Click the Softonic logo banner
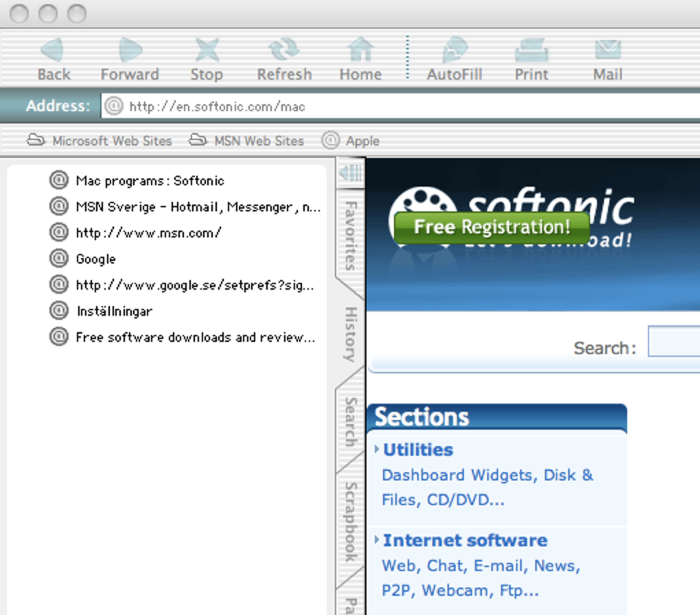The image size is (700, 615). pyautogui.click(x=511, y=219)
